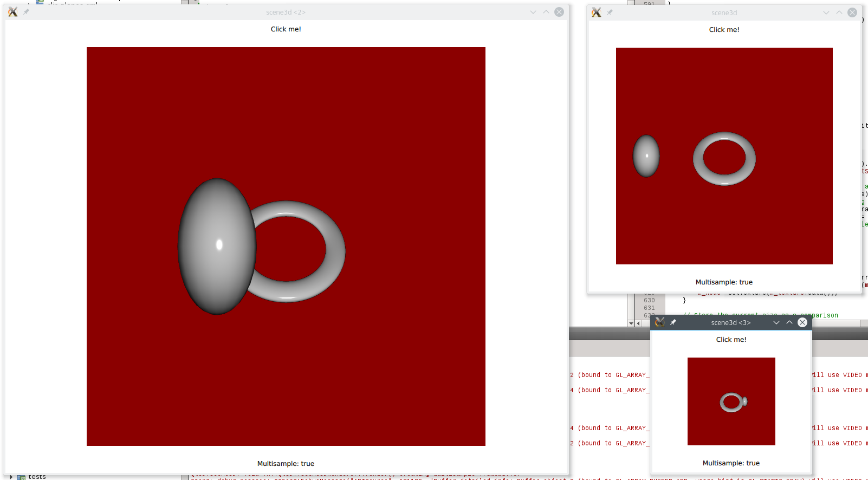This screenshot has height=480, width=868.
Task: Click 'Click me!' in scene3d <2> window
Action: [286, 29]
